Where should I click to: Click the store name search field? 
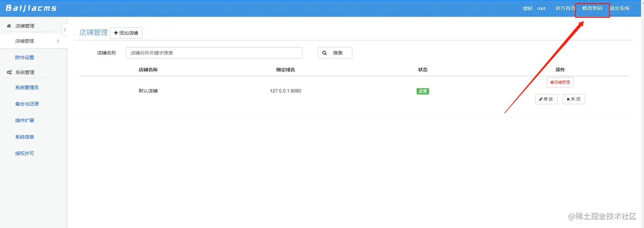point(214,53)
